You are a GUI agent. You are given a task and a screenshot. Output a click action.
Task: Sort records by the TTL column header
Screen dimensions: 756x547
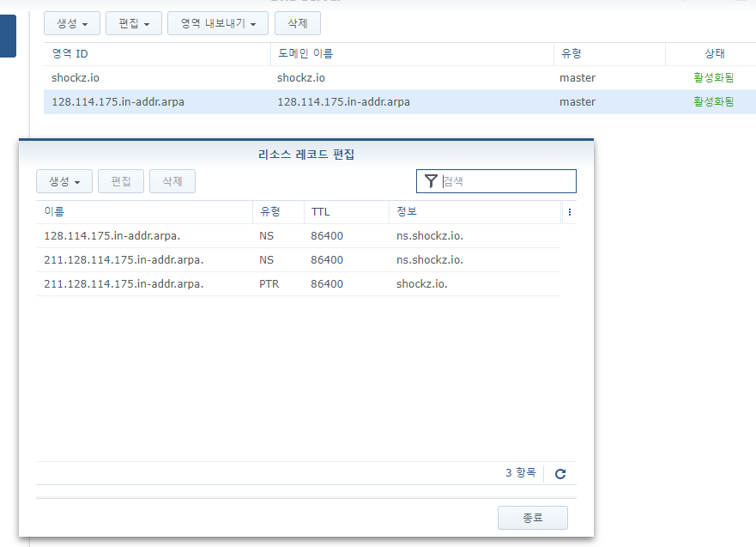click(343, 212)
